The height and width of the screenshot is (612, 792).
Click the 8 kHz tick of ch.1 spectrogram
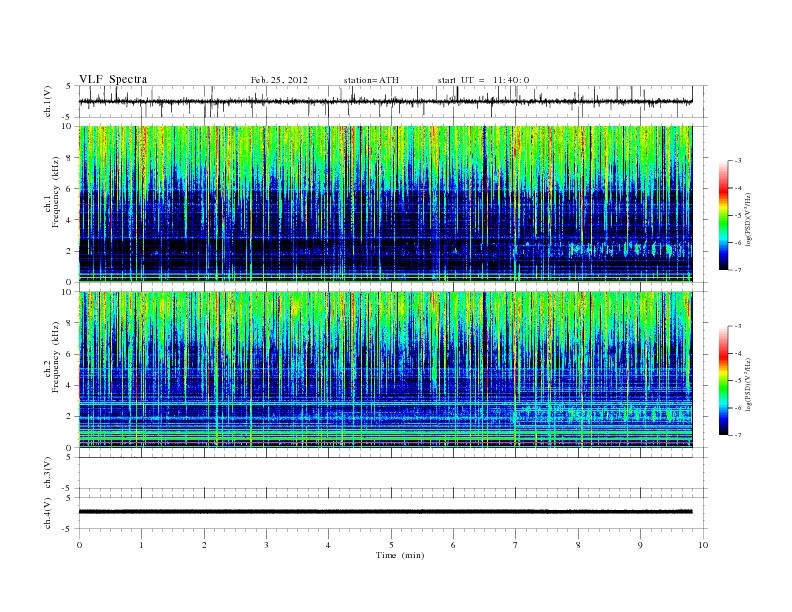pyautogui.click(x=69, y=158)
